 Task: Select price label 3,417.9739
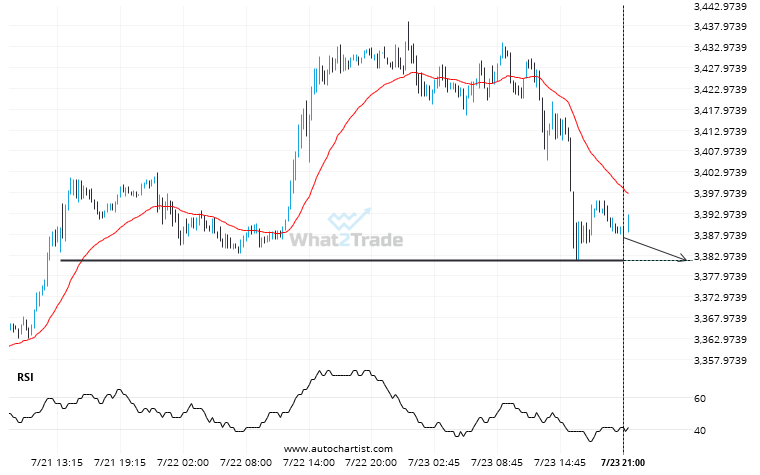click(720, 111)
